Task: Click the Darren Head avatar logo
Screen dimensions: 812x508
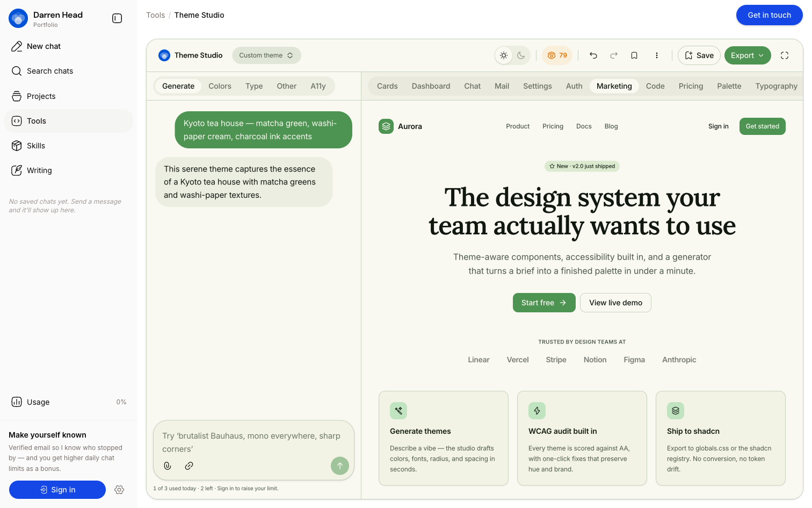Action: point(18,18)
